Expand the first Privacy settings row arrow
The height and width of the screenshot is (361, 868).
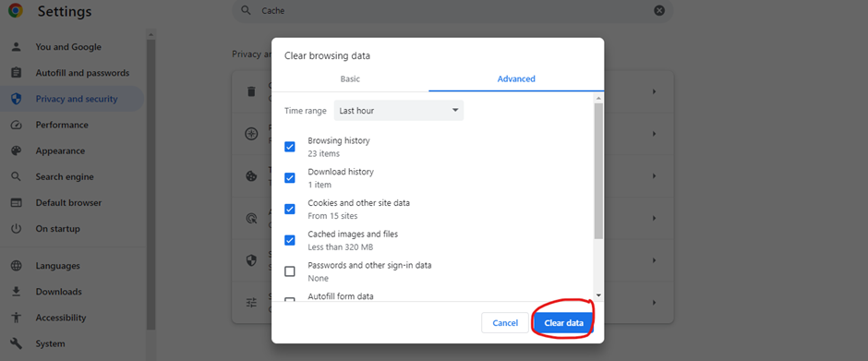point(654,91)
